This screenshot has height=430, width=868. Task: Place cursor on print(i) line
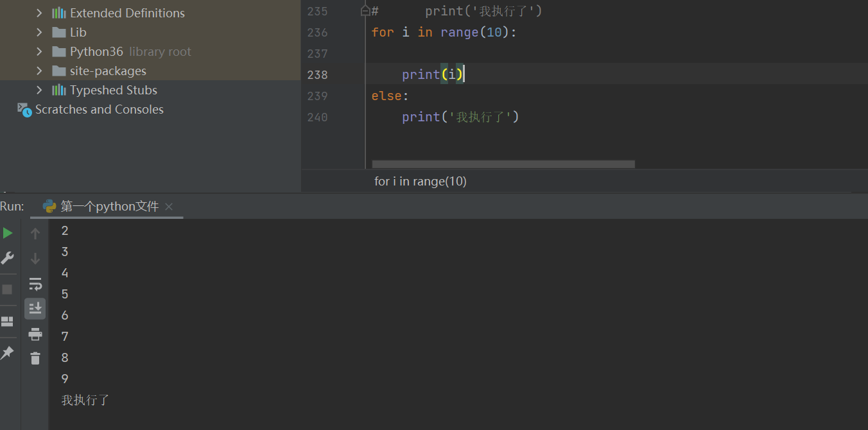coord(433,74)
